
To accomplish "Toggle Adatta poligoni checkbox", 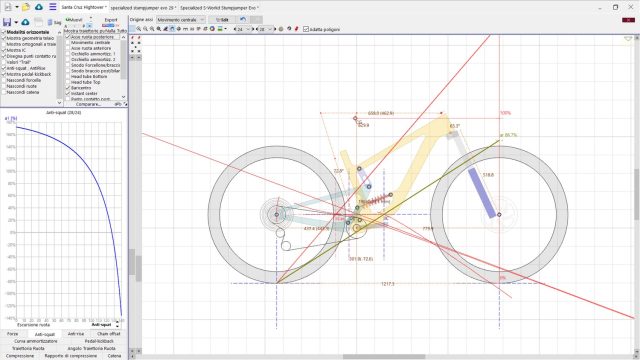I will [x=306, y=29].
